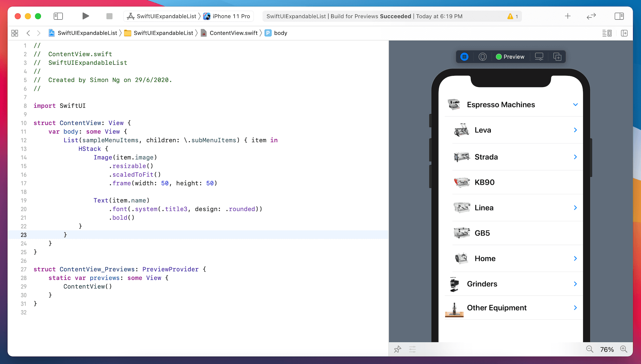Viewport: 641px width, 364px height.
Task: Open environment overrides in the preview bar
Action: tap(412, 349)
